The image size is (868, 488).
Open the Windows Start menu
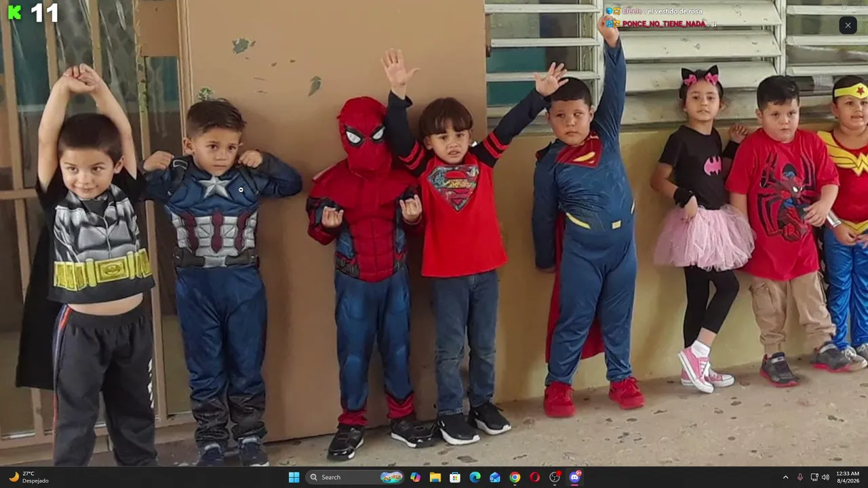[294, 477]
